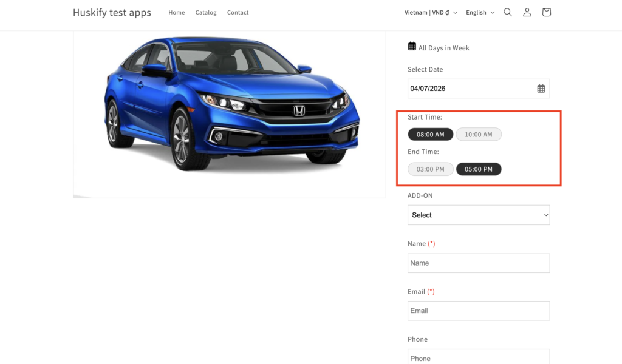Go to the Home menu item

pos(177,12)
